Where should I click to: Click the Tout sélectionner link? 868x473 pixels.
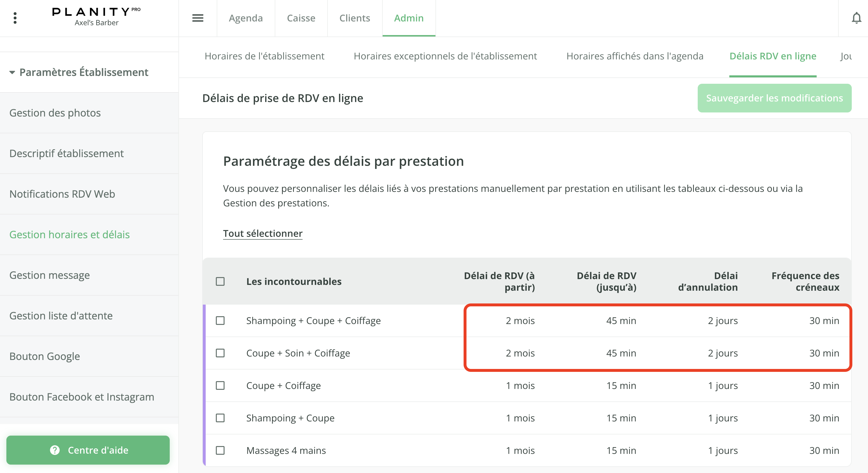pos(263,233)
